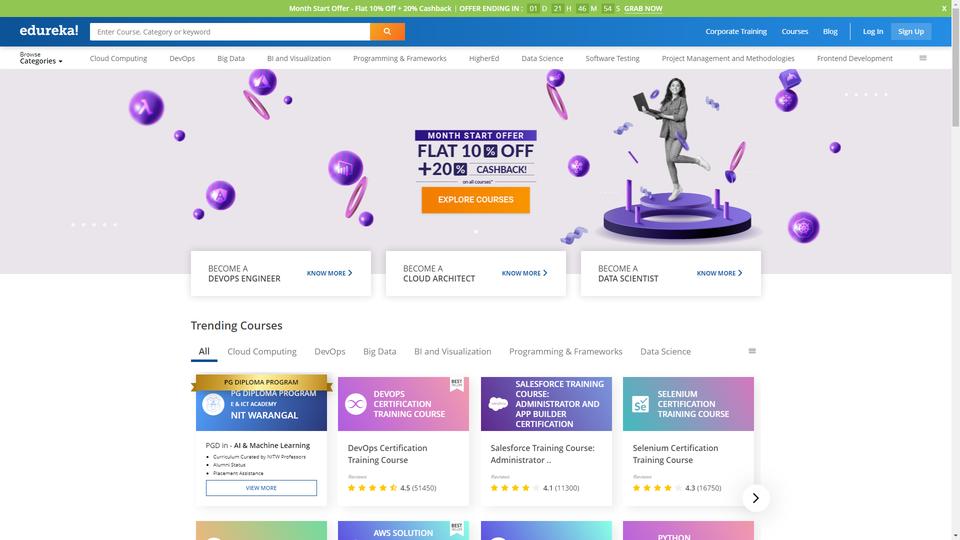Click the Become a Cloud Architect card

click(476, 273)
